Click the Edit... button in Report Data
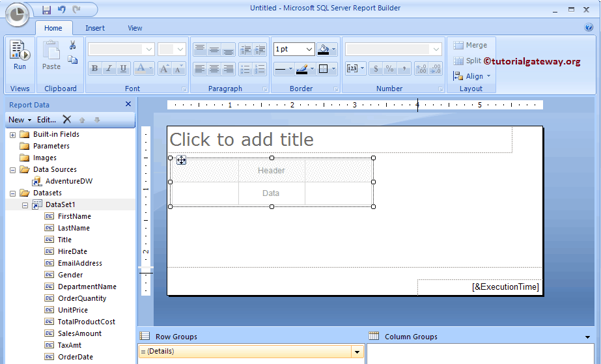 coord(46,120)
